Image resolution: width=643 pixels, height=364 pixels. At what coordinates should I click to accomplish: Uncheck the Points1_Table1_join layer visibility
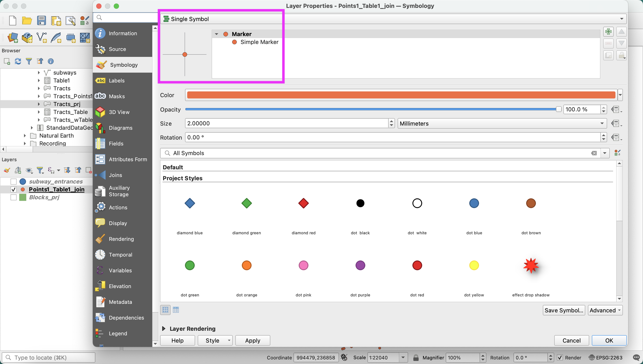pos(14,190)
